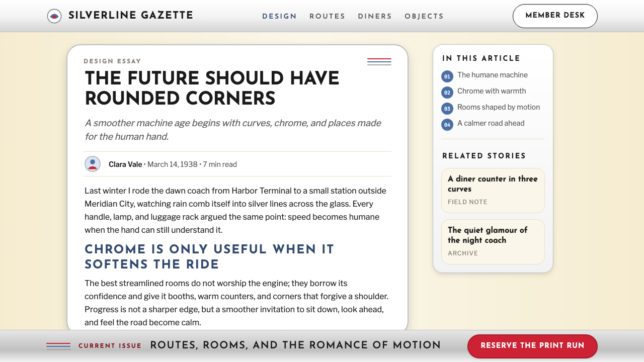
Task: Open The quiet glamour of the night coach
Action: 493,242
